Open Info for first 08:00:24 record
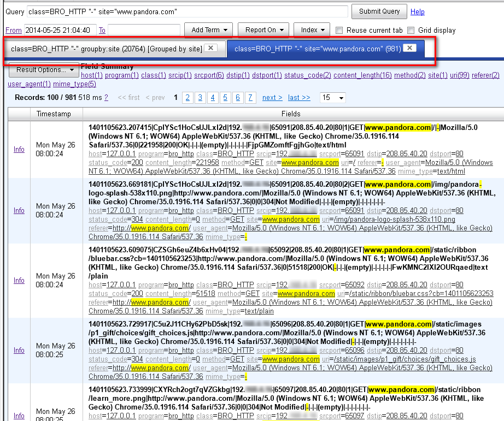504x421 pixels. 19,149
